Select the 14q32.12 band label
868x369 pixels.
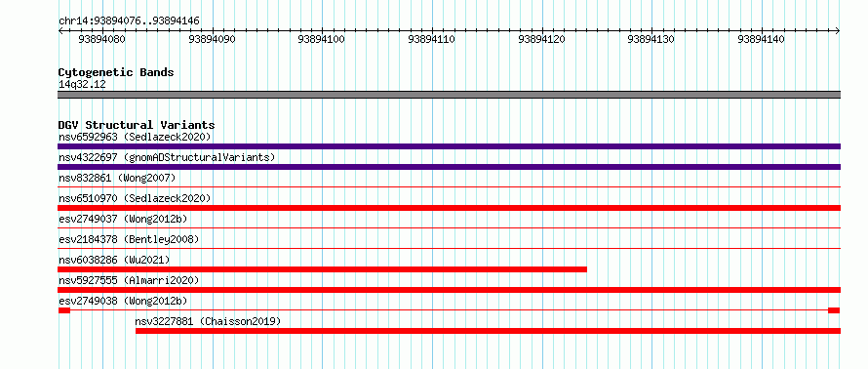click(82, 85)
